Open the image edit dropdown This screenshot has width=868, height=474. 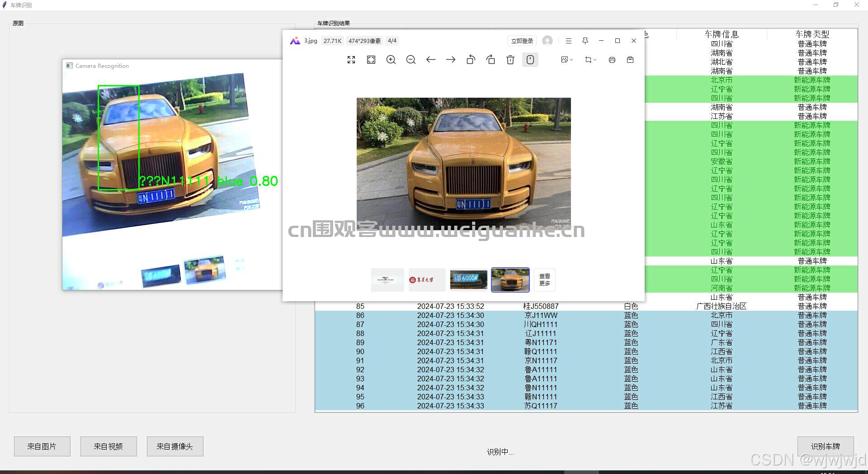click(567, 60)
